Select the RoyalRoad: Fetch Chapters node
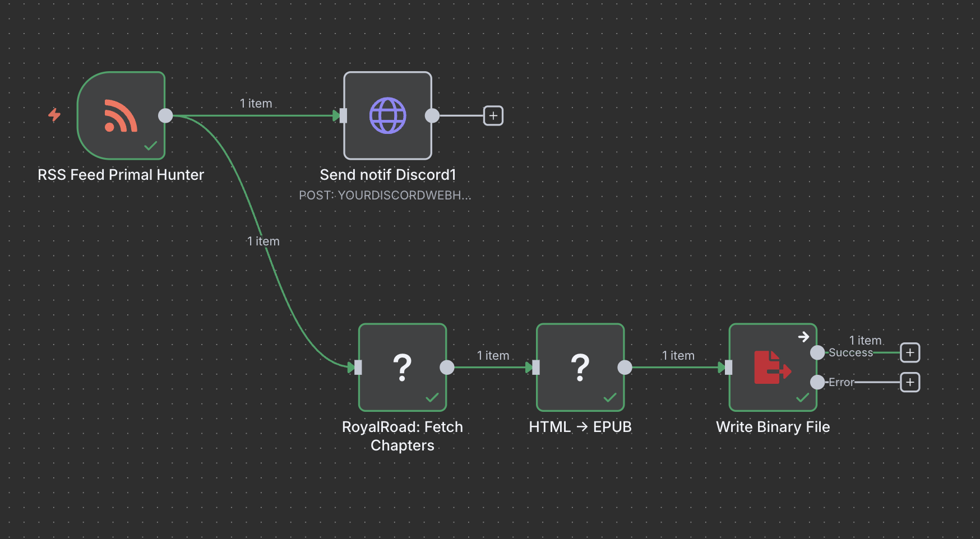The width and height of the screenshot is (980, 539). tap(403, 368)
